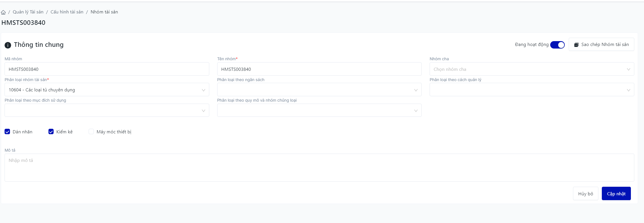Screen dimensions: 644x223
Task: Enable the Máy móc thiết bị checkbox
Action: pos(91,132)
